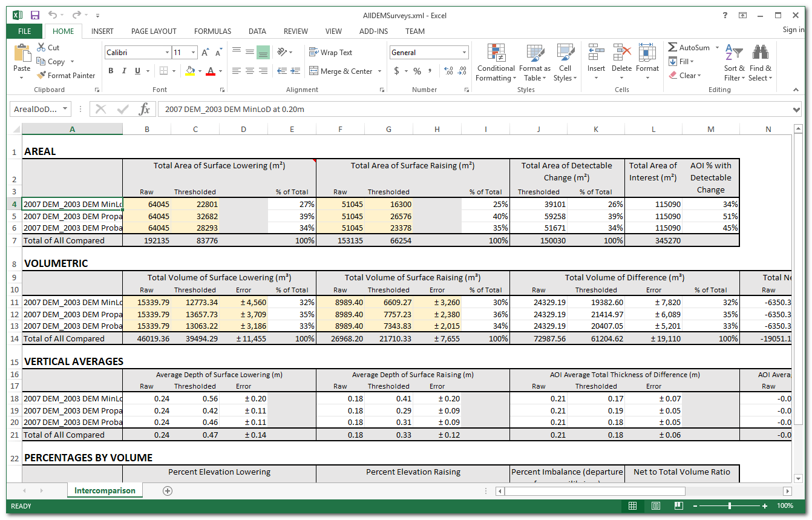Open the FILE tab

pos(25,31)
